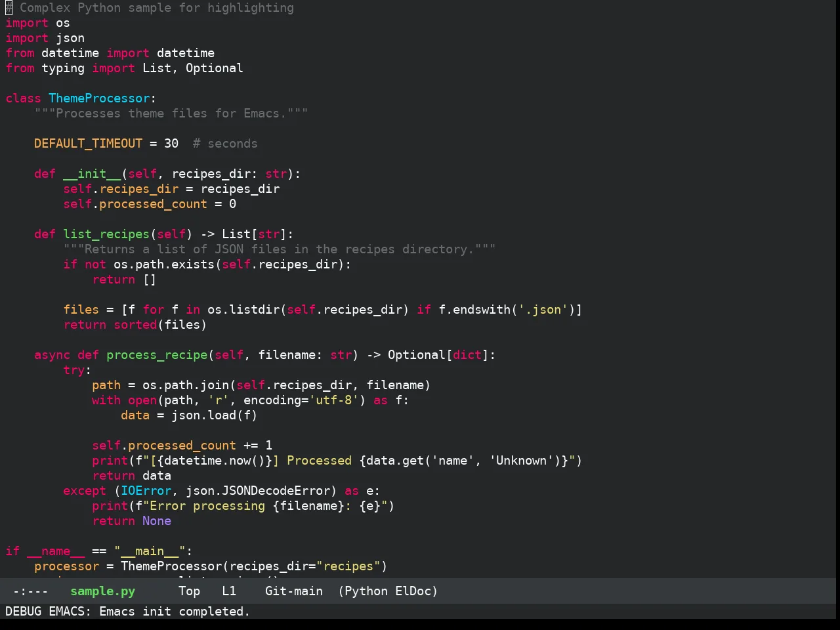Click the echo area message 'Emacs init completed.'
840x630 pixels.
tap(175, 612)
